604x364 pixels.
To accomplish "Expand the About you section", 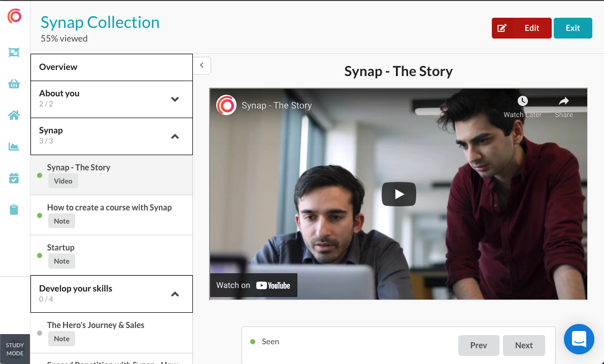I will click(x=175, y=99).
